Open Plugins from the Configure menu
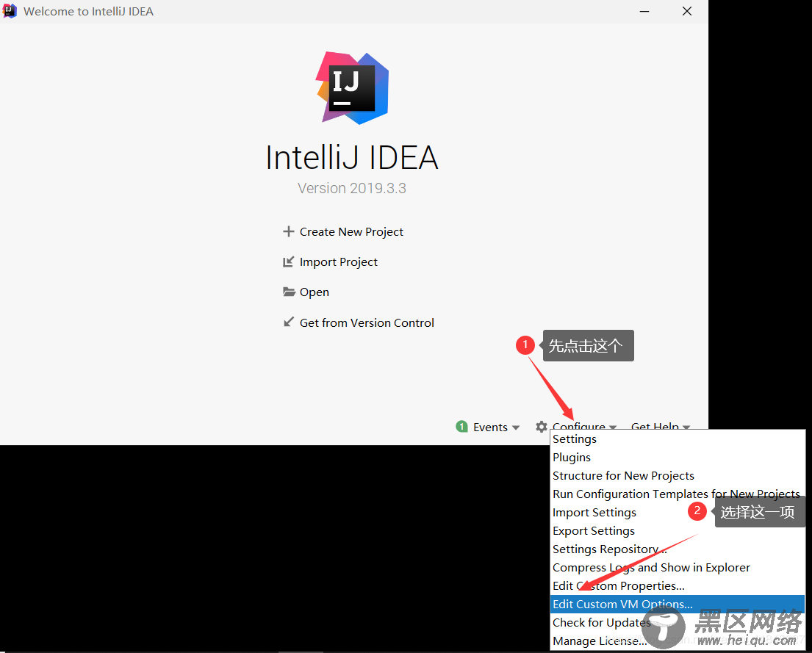812x653 pixels. [x=678, y=458]
